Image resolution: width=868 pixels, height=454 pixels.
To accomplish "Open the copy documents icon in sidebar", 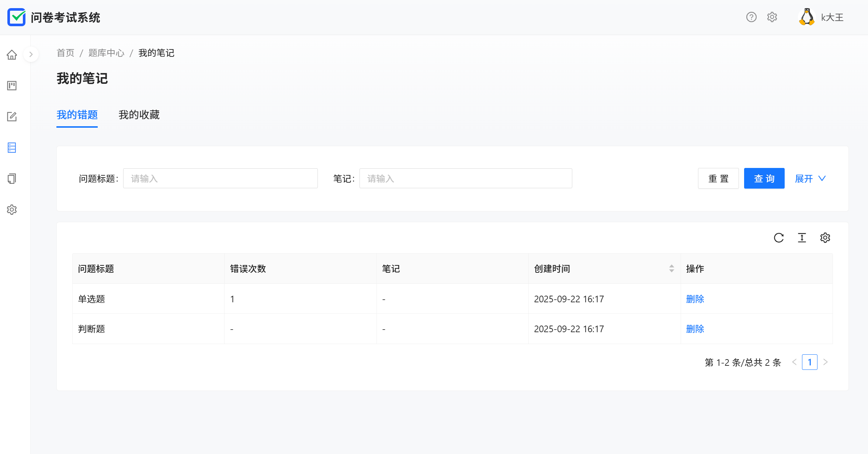I will click(12, 179).
